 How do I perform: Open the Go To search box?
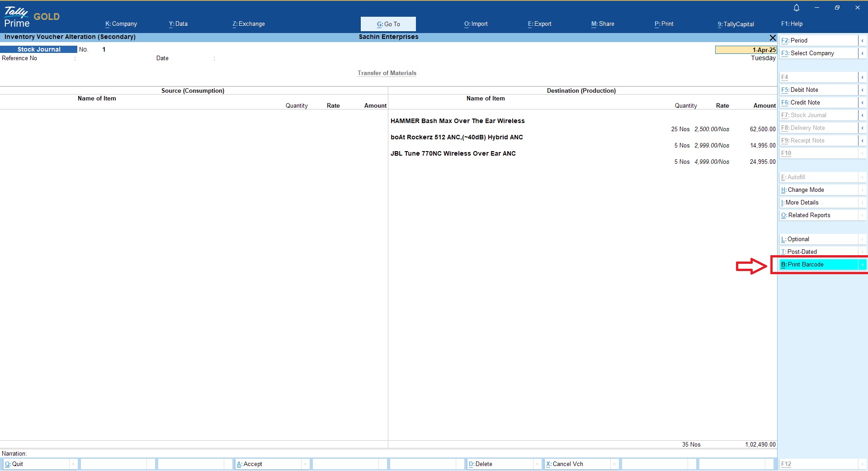(388, 24)
